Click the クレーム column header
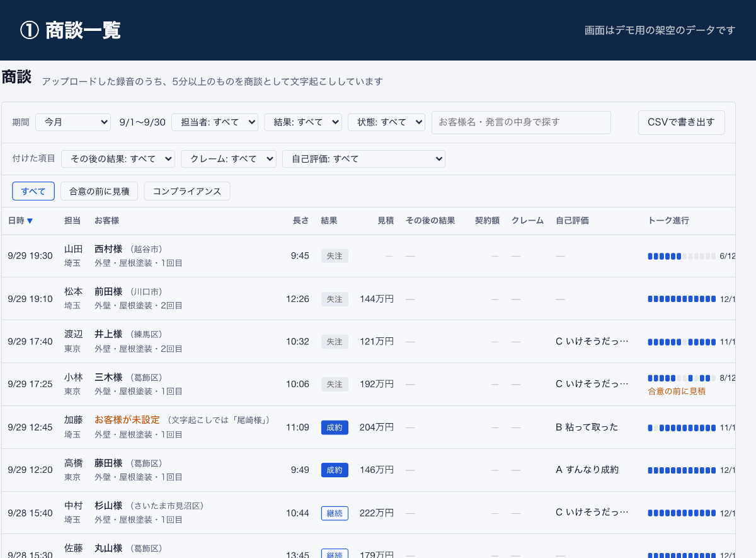Viewport: 756px width, 558px height. click(x=527, y=221)
